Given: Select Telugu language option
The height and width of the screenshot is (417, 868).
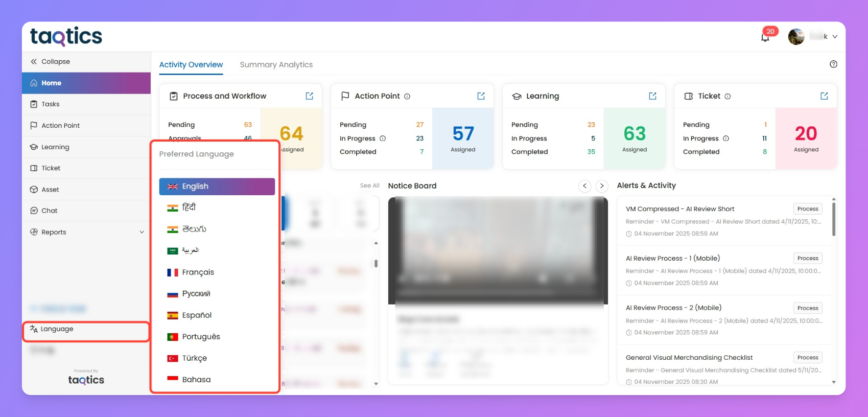Looking at the screenshot, I should [x=217, y=229].
